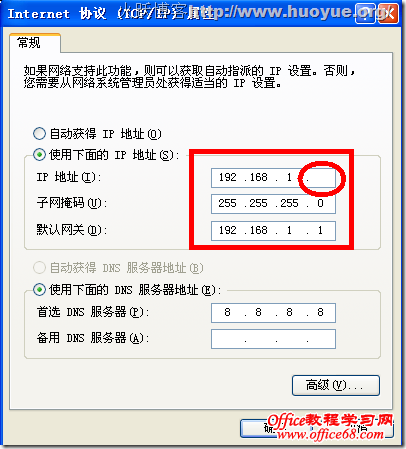Choose 使用下面的 DNS 服务器地址 radio button
The width and height of the screenshot is (406, 449).
(x=39, y=289)
